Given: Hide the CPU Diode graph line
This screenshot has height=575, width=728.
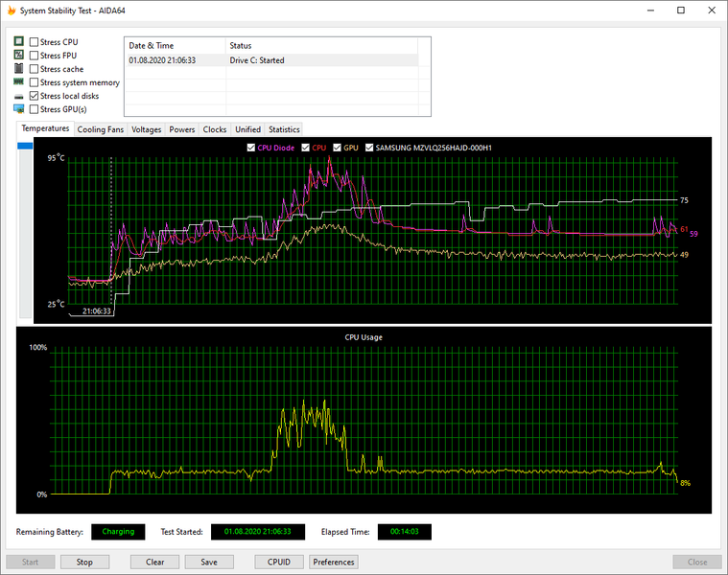Looking at the screenshot, I should point(251,148).
